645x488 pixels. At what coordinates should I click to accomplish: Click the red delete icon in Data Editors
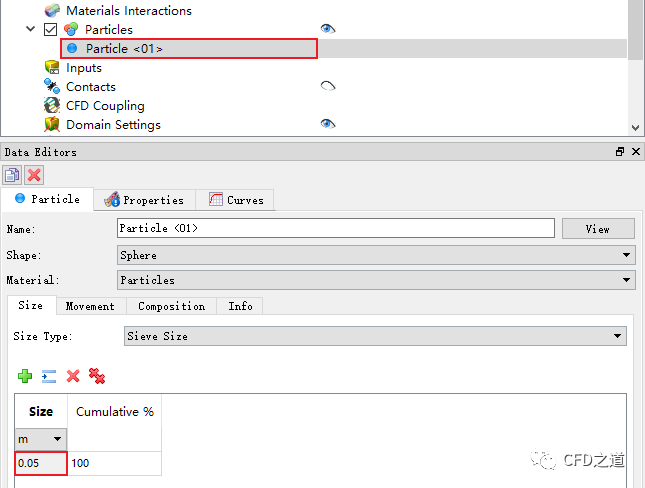[34, 175]
